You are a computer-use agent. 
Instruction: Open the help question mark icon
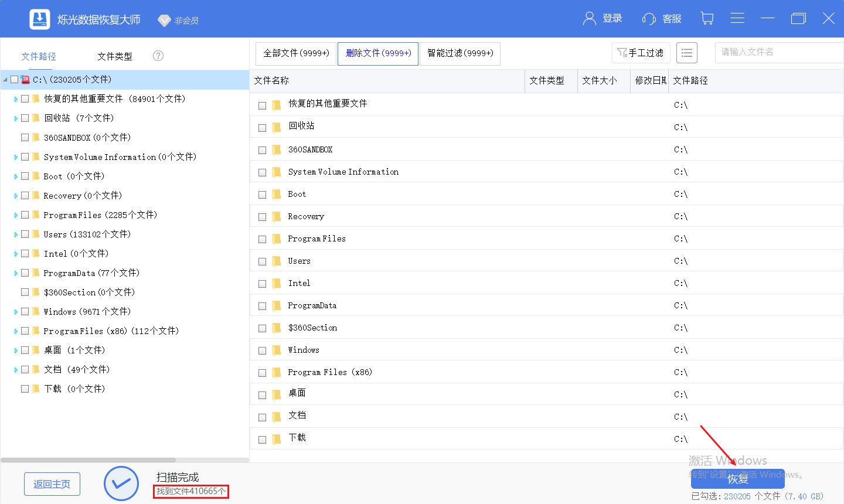click(158, 56)
